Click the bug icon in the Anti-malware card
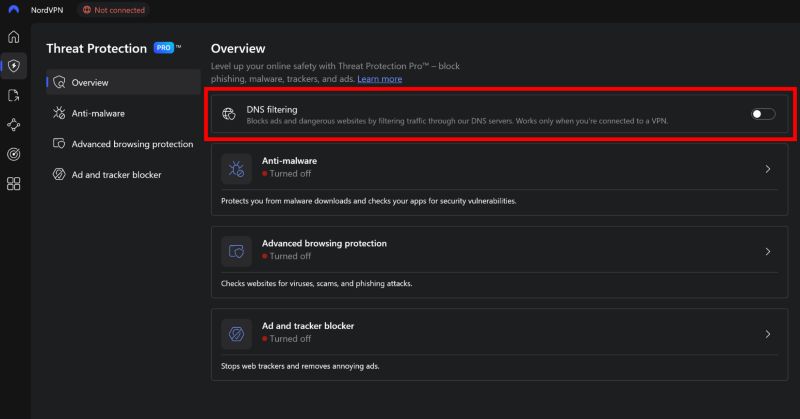The width and height of the screenshot is (800, 419). [236, 169]
